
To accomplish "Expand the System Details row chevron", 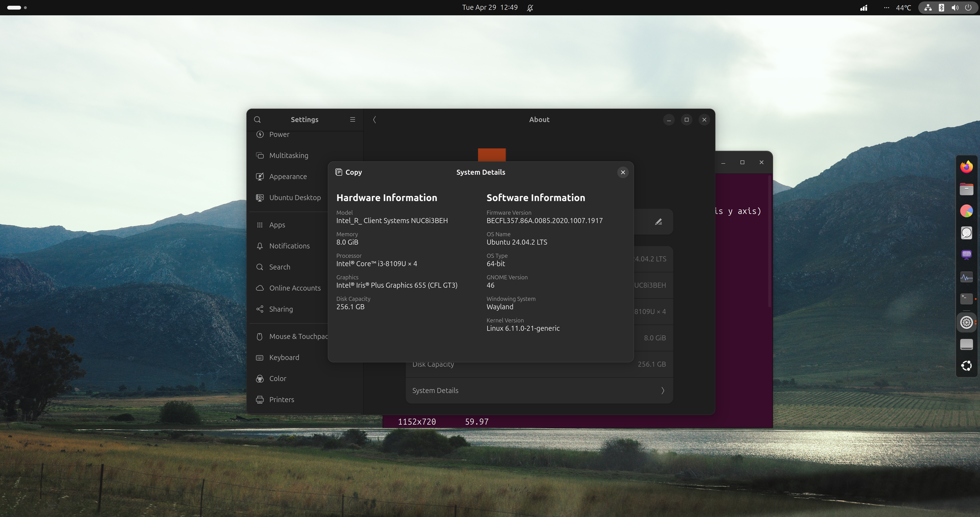I will point(662,391).
